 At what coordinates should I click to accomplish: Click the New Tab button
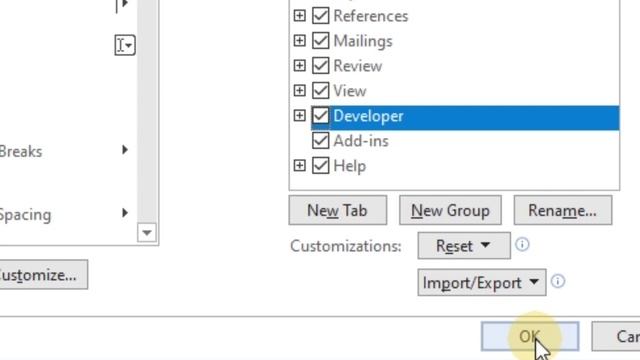pos(338,210)
